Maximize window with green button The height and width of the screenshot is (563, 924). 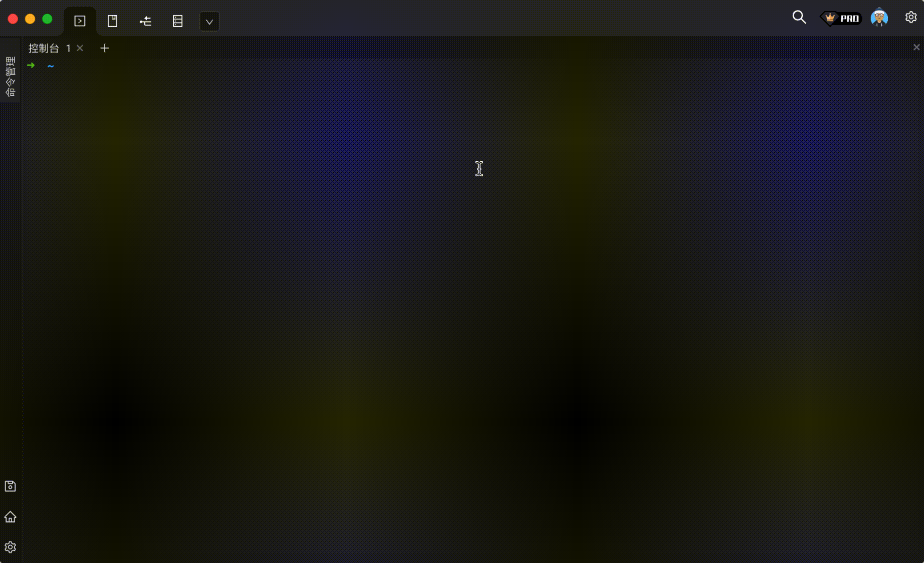47,19
